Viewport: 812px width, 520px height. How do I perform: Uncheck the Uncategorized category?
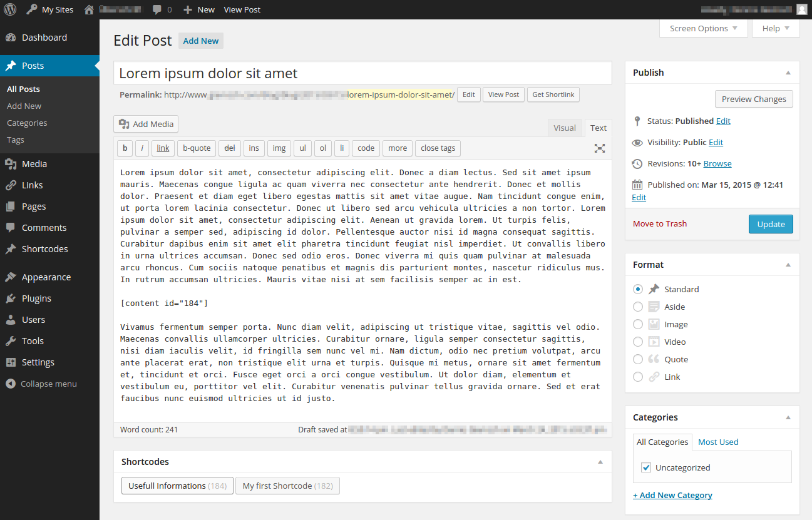[647, 467]
